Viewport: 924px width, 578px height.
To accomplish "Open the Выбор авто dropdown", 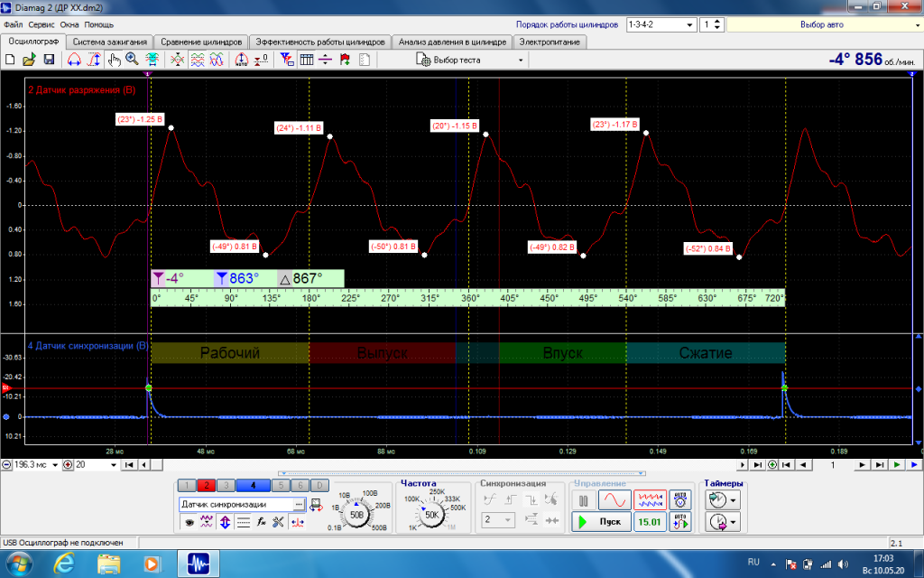I will pyautogui.click(x=917, y=24).
